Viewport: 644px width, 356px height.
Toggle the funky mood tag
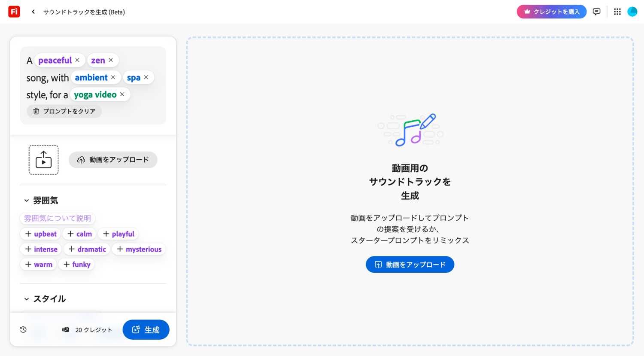(x=76, y=264)
